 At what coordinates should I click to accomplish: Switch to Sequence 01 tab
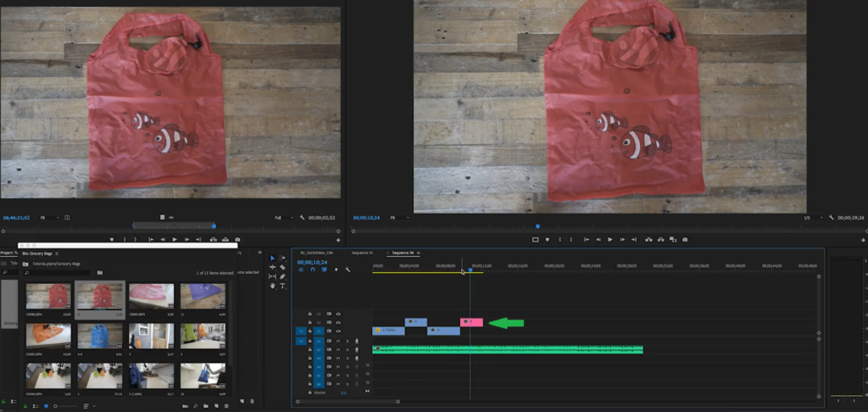coord(362,253)
